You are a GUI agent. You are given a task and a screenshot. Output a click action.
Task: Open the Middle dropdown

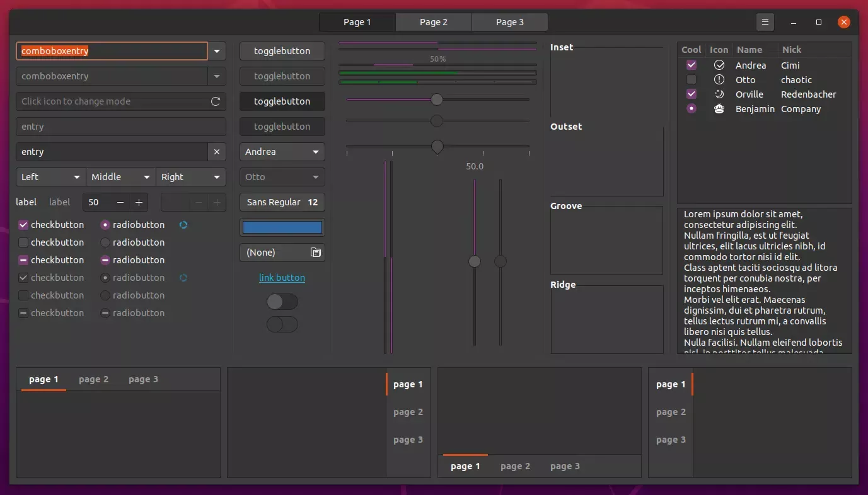pos(121,177)
